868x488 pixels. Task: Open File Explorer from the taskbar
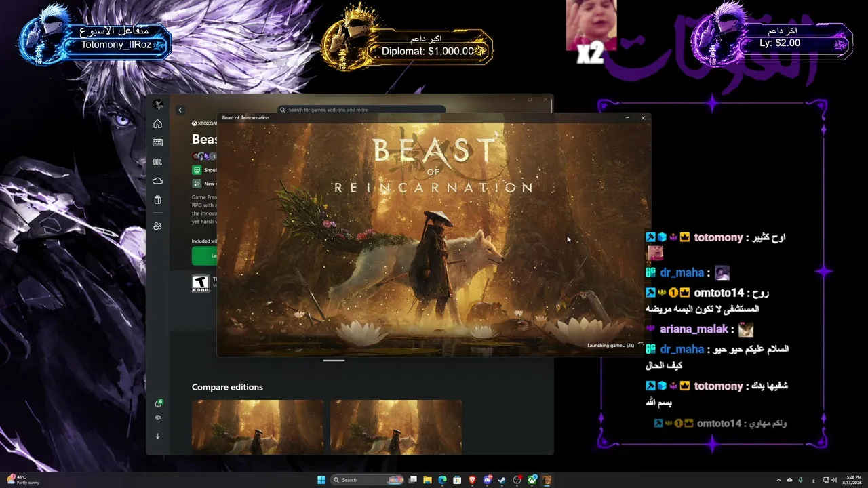click(428, 480)
